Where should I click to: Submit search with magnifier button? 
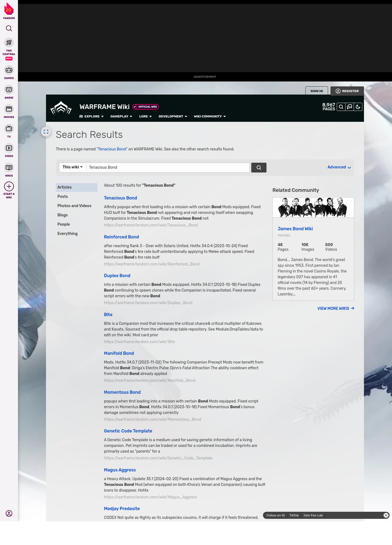click(x=259, y=168)
